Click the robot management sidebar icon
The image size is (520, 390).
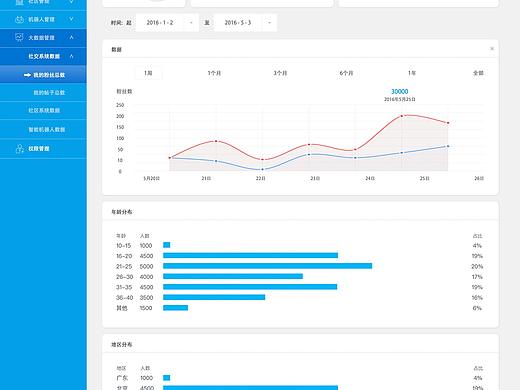(x=19, y=19)
